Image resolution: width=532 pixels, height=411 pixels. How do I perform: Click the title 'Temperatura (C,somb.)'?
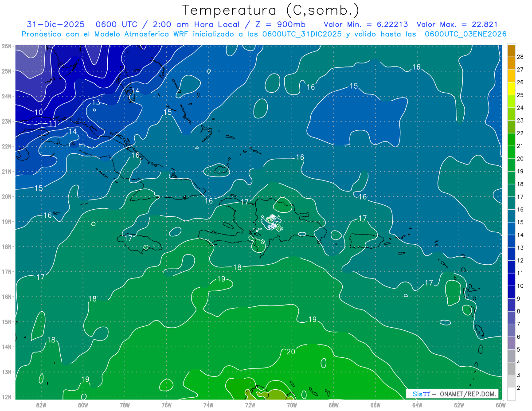(x=271, y=10)
